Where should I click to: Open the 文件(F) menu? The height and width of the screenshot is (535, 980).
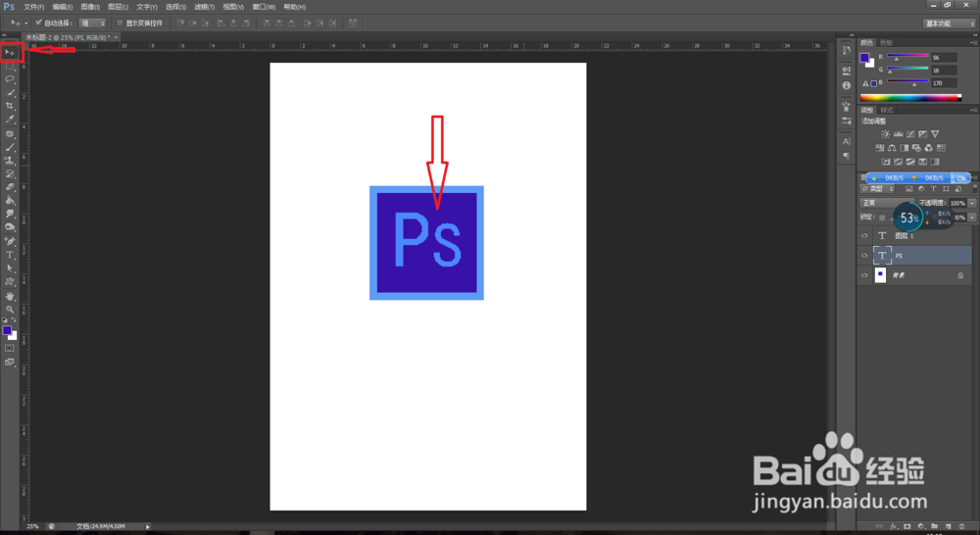click(x=33, y=7)
